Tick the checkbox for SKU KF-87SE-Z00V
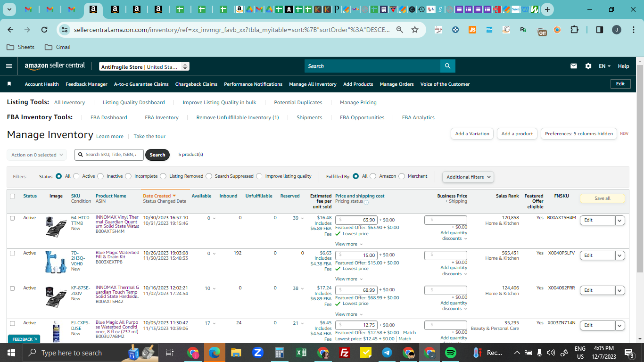Screen dimensions: 644x362 point(12,288)
